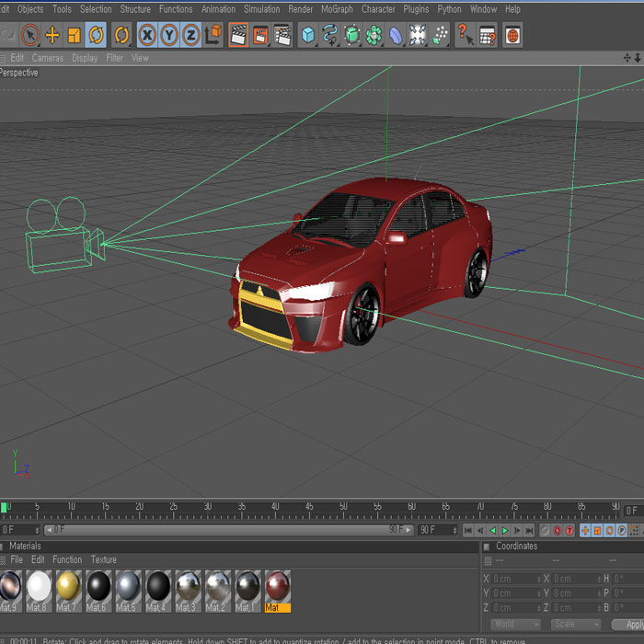Toggle parameter keyframe recording
Viewport: 644px width, 644px height.
coord(622,530)
